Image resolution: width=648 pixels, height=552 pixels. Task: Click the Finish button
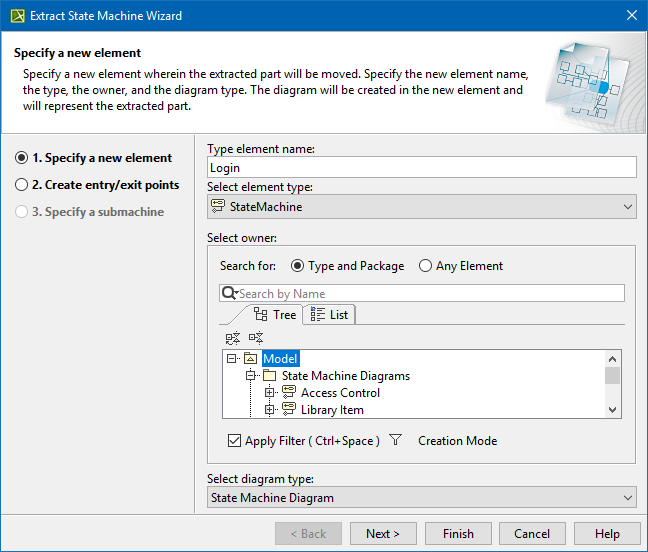458,534
